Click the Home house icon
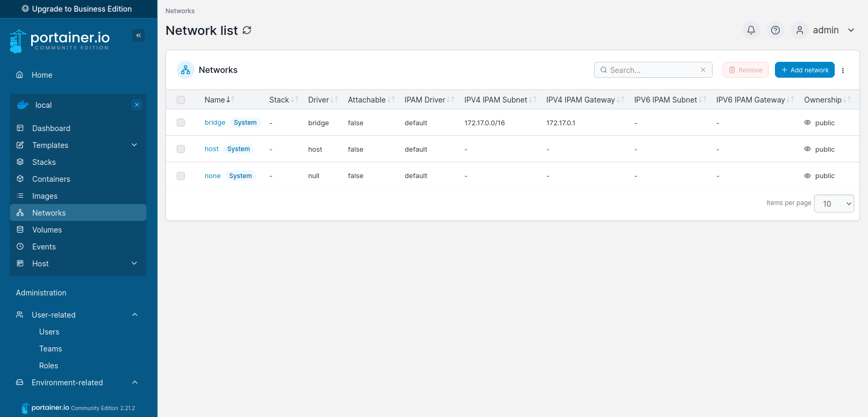868x417 pixels. (x=20, y=75)
